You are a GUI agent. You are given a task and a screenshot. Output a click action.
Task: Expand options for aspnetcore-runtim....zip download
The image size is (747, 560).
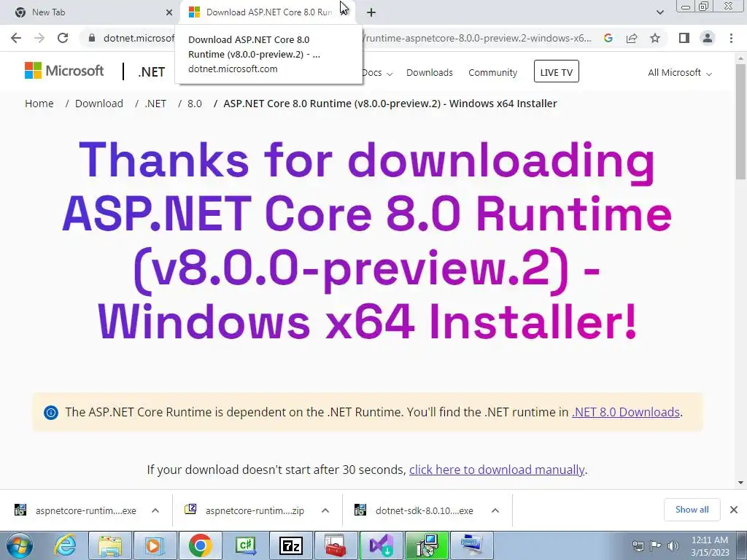click(325, 510)
